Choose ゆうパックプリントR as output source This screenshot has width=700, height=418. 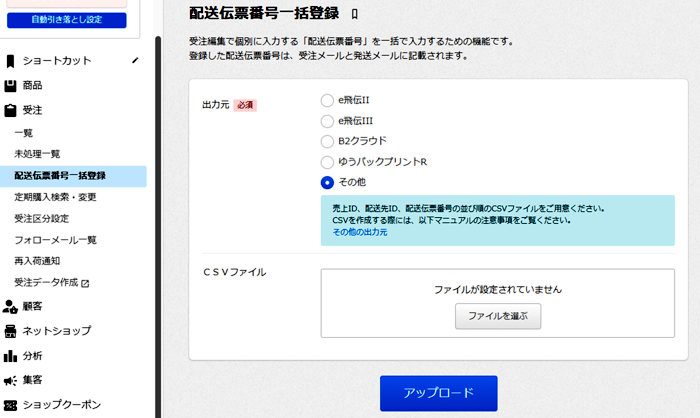pos(327,162)
